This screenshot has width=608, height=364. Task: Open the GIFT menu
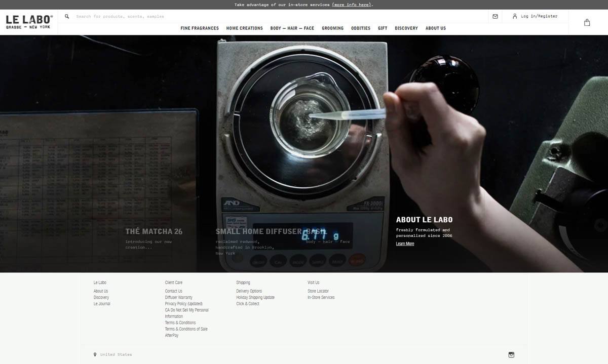(x=382, y=28)
